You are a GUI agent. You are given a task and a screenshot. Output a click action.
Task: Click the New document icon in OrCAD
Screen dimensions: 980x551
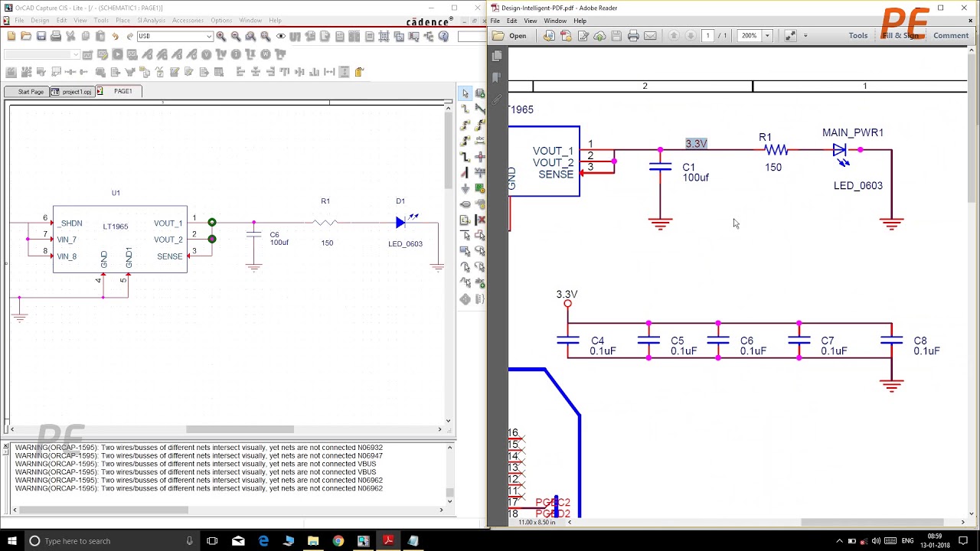pyautogui.click(x=11, y=36)
